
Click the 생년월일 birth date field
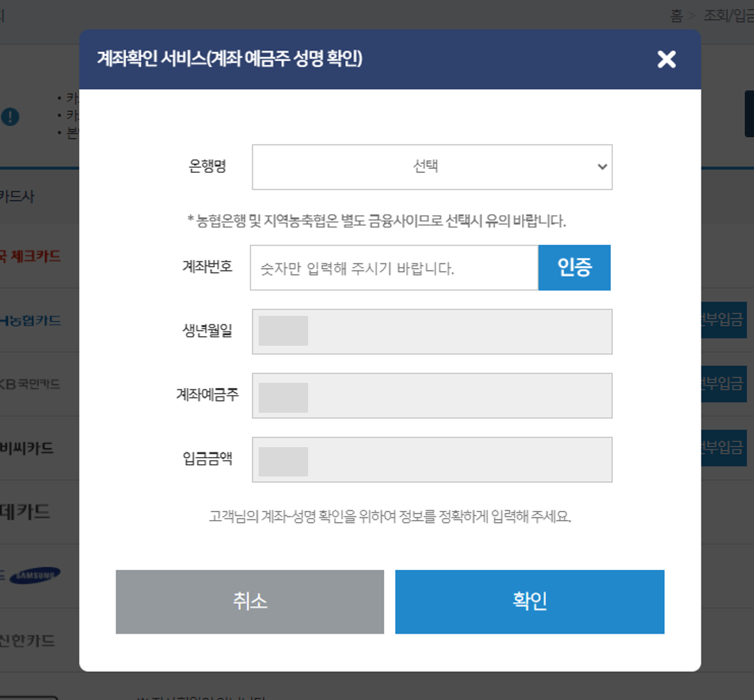[432, 331]
